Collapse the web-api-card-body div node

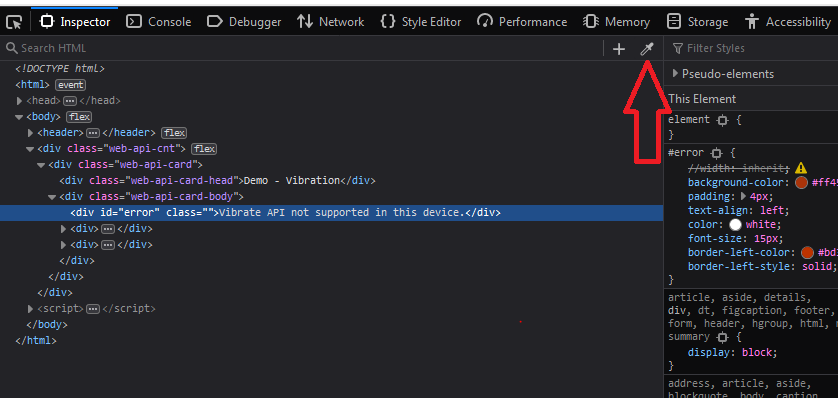click(52, 197)
